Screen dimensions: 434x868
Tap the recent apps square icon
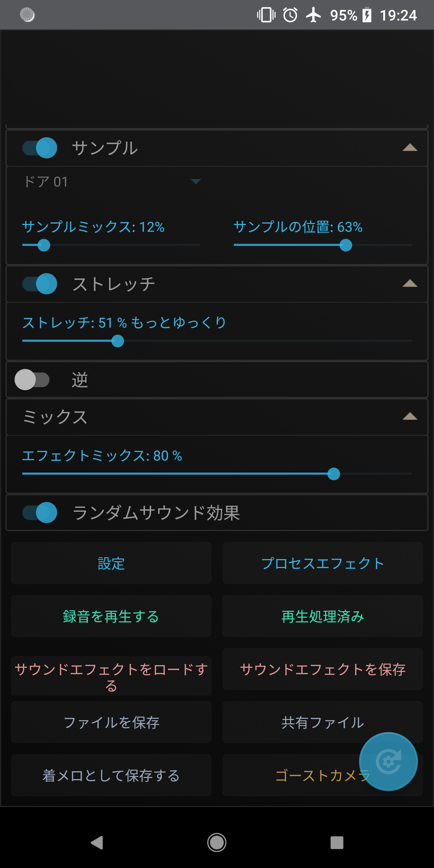tap(337, 842)
